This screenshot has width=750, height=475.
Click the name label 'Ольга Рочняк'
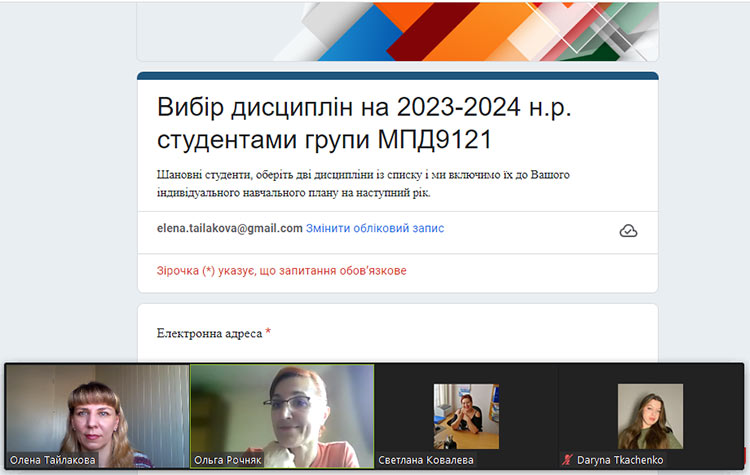point(228,460)
